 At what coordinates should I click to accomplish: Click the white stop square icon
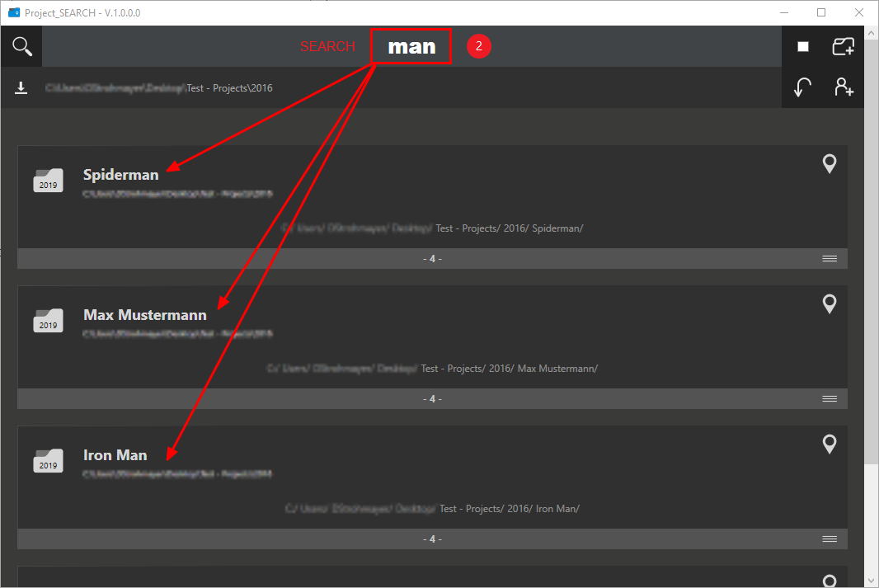coord(803,46)
